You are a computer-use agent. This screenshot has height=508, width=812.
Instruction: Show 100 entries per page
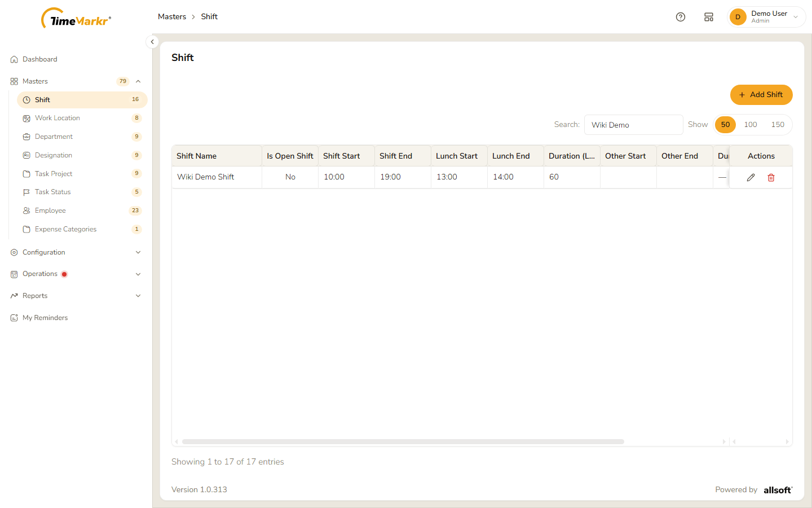pos(751,125)
